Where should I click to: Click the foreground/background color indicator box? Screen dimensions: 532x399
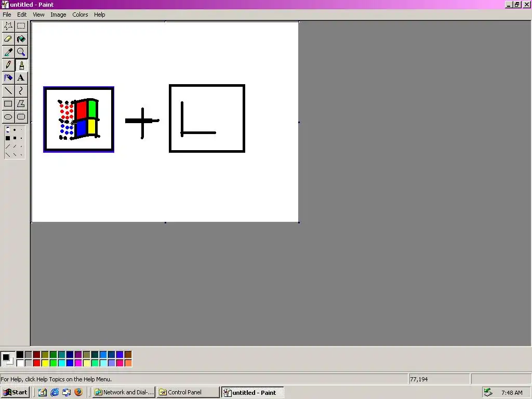(7, 359)
